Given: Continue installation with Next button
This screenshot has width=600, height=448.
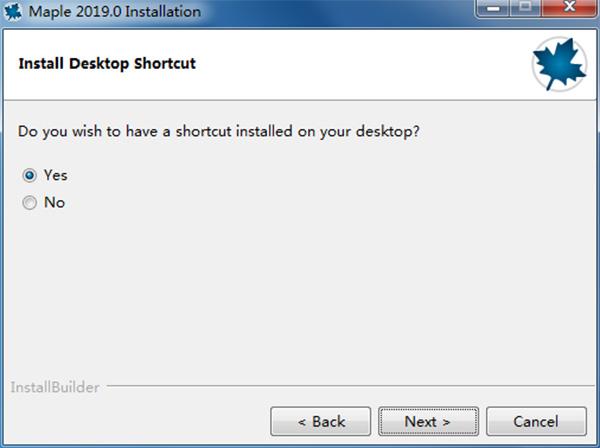Looking at the screenshot, I should click(x=429, y=422).
